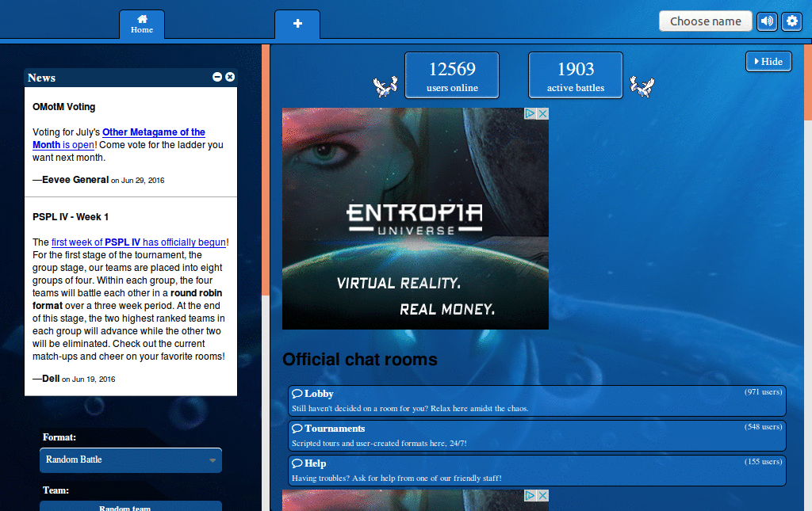812x511 pixels.
Task: Join the Tournaments chat room
Action: tap(537, 436)
